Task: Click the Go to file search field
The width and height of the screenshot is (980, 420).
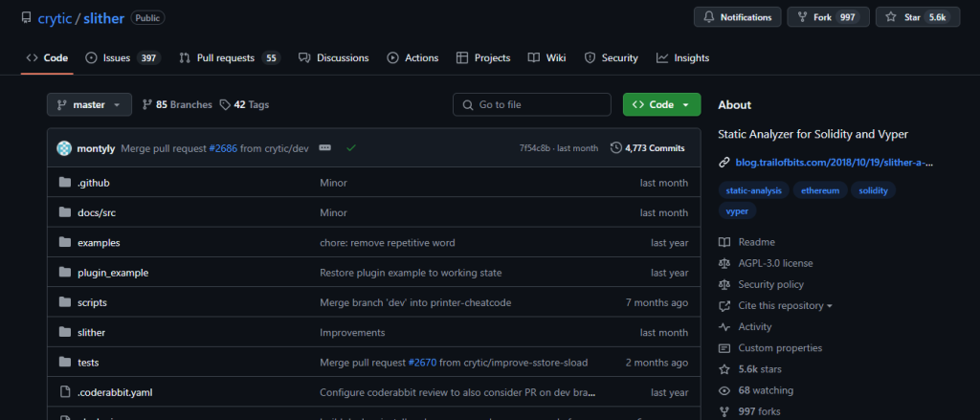Action: (532, 104)
